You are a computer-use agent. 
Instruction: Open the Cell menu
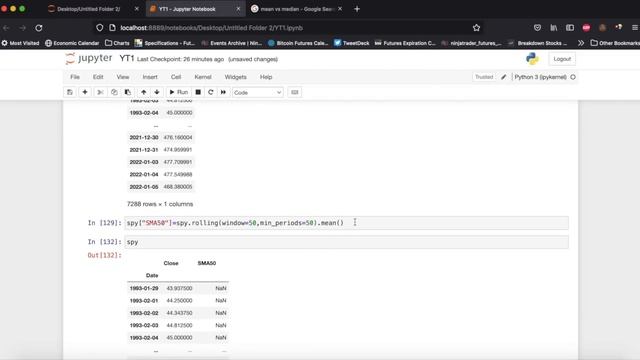click(176, 77)
